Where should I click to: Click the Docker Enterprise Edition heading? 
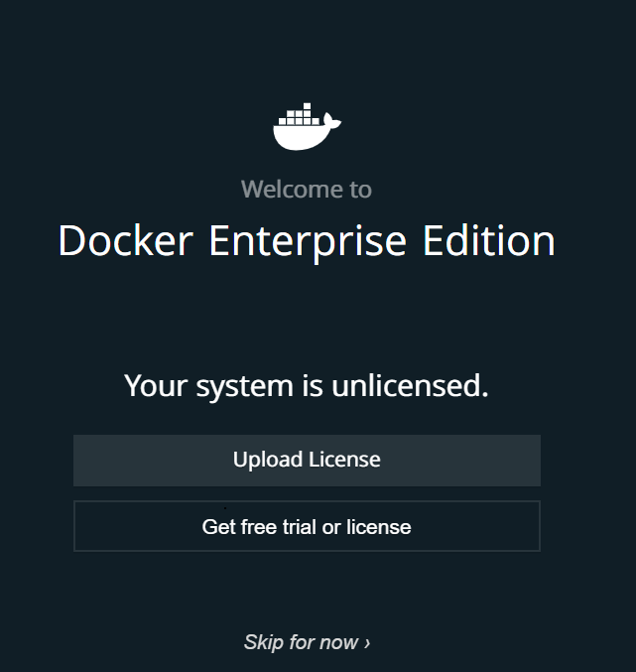[307, 241]
